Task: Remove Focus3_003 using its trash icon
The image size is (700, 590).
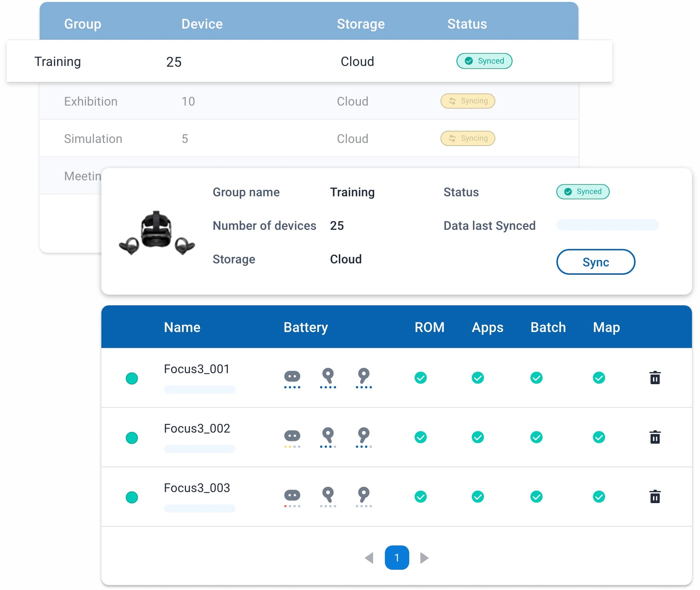Action: click(655, 497)
